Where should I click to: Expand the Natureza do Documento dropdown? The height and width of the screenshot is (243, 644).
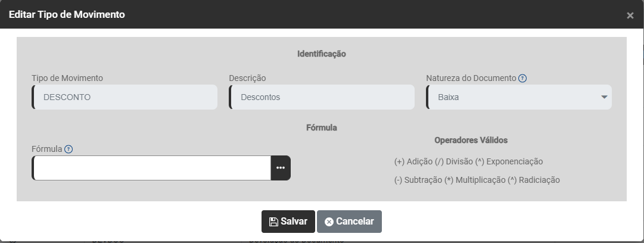(x=603, y=97)
